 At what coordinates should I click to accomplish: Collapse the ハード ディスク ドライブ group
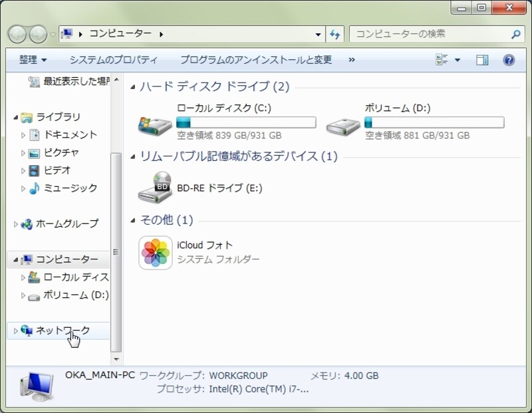point(134,87)
